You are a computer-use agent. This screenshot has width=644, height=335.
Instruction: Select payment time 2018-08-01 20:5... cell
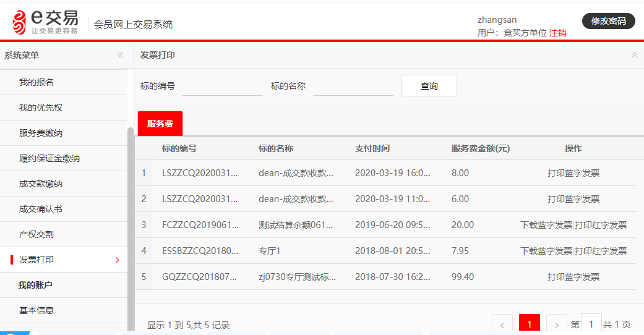(393, 251)
